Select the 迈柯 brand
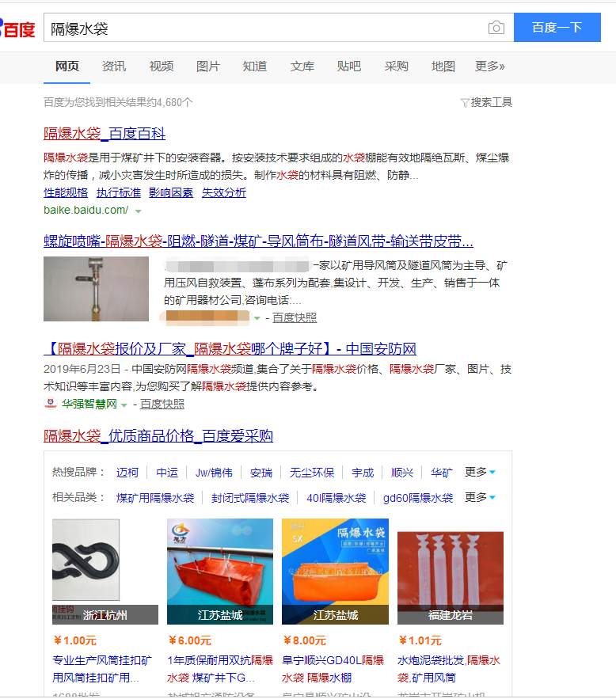 click(127, 473)
